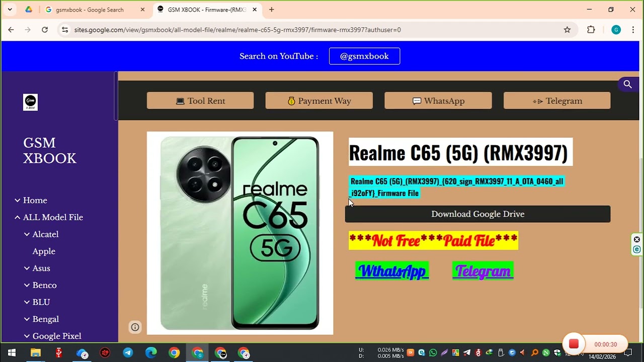Open the colorful Telegram contact link
This screenshot has height=362, width=644.
point(483,271)
